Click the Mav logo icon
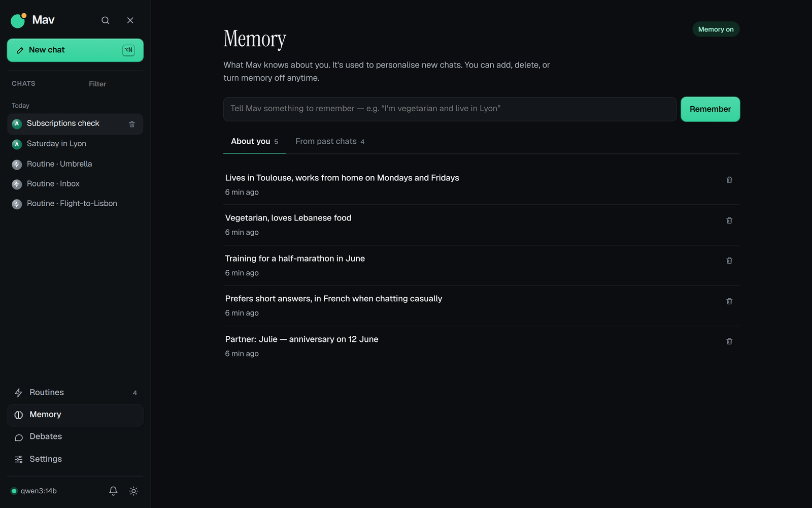 18,20
